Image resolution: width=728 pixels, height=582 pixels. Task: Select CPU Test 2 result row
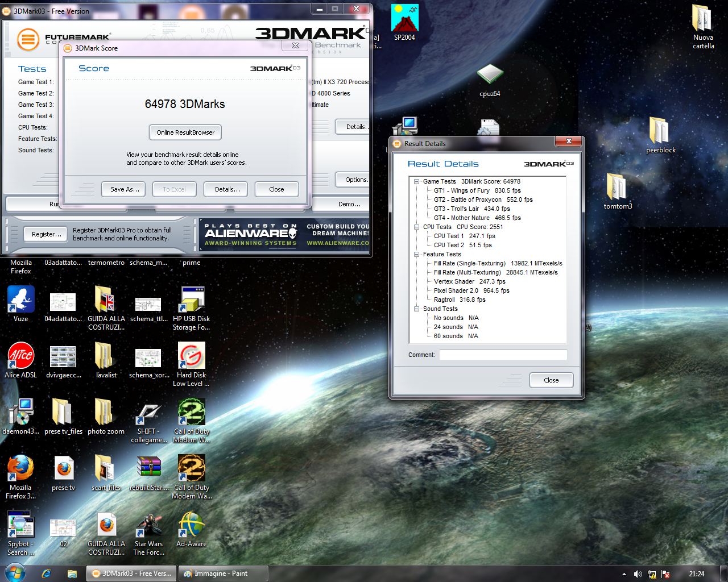click(462, 246)
